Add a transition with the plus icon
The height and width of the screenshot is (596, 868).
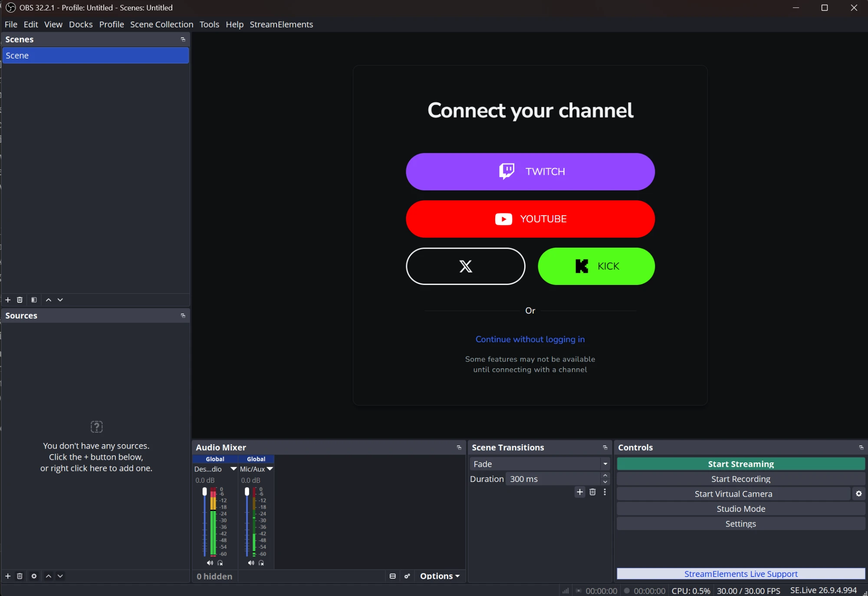580,492
